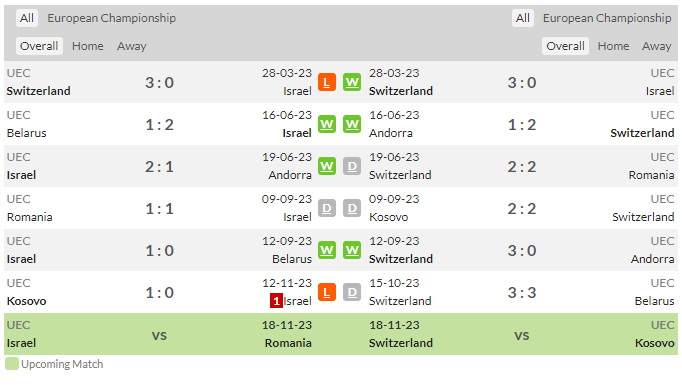Click the green W badge for Switzerland vs Andorra
682x386 pixels.
352,250
